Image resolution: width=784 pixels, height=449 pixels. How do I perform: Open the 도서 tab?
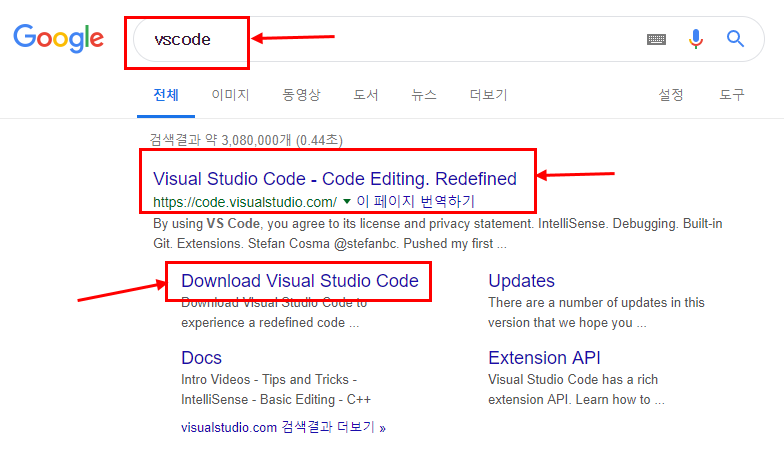366,94
